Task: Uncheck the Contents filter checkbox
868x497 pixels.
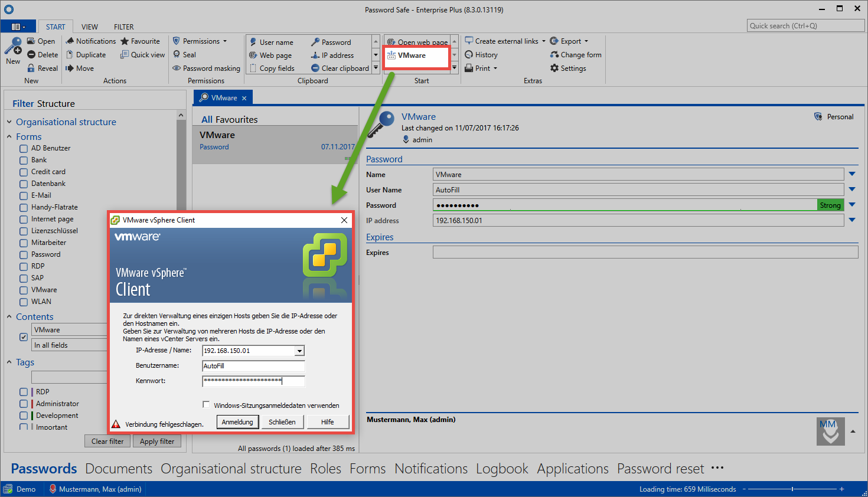Action: [x=24, y=337]
